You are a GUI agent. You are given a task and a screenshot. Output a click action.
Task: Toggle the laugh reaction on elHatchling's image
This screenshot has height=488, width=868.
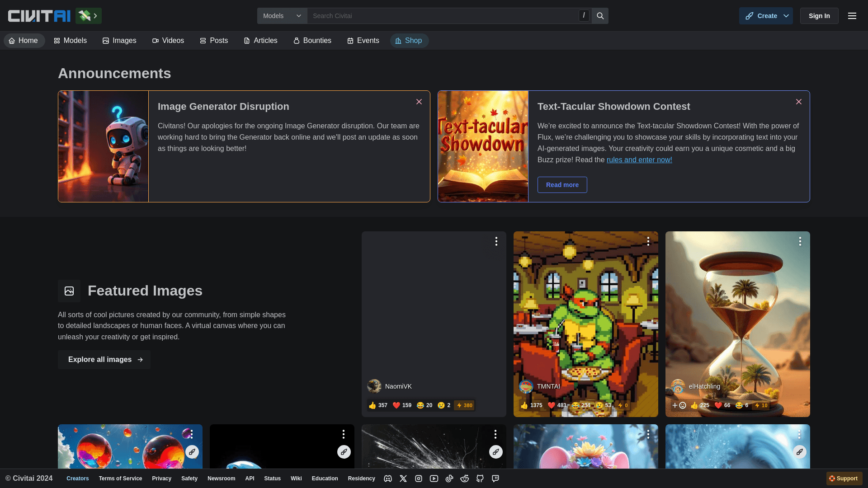742,405
